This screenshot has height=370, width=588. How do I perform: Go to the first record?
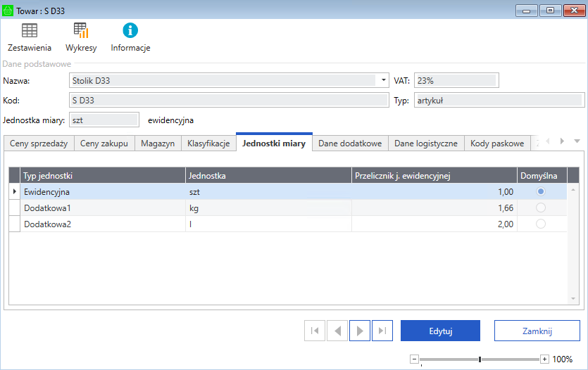[315, 331]
